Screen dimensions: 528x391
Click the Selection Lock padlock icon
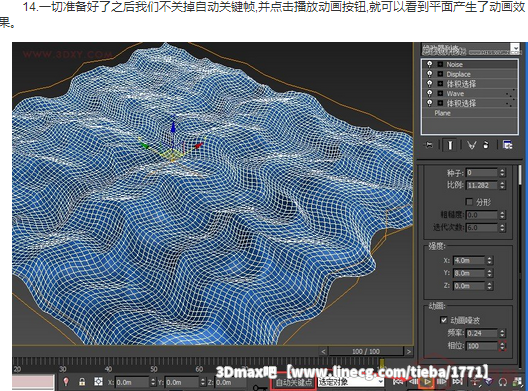click(x=82, y=382)
